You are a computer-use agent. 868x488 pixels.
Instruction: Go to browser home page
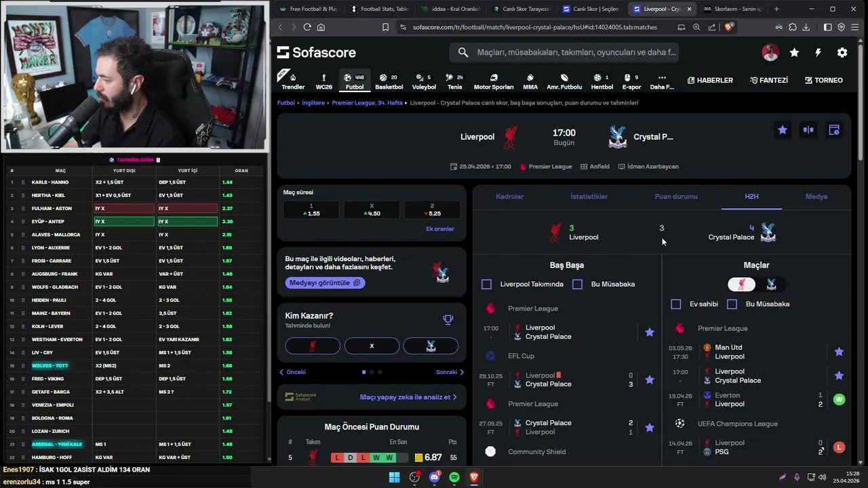click(321, 27)
